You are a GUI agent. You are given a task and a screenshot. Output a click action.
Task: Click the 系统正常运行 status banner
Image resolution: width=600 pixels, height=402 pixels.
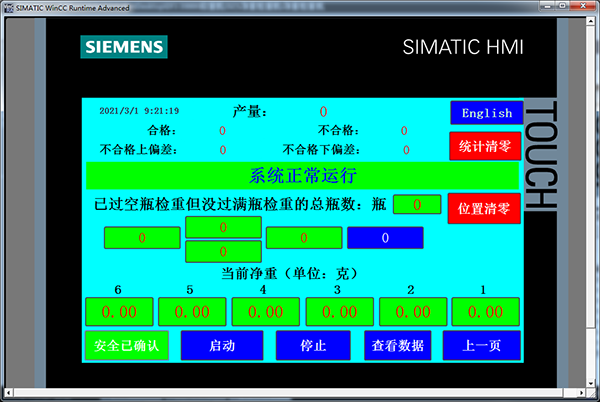coord(302,176)
